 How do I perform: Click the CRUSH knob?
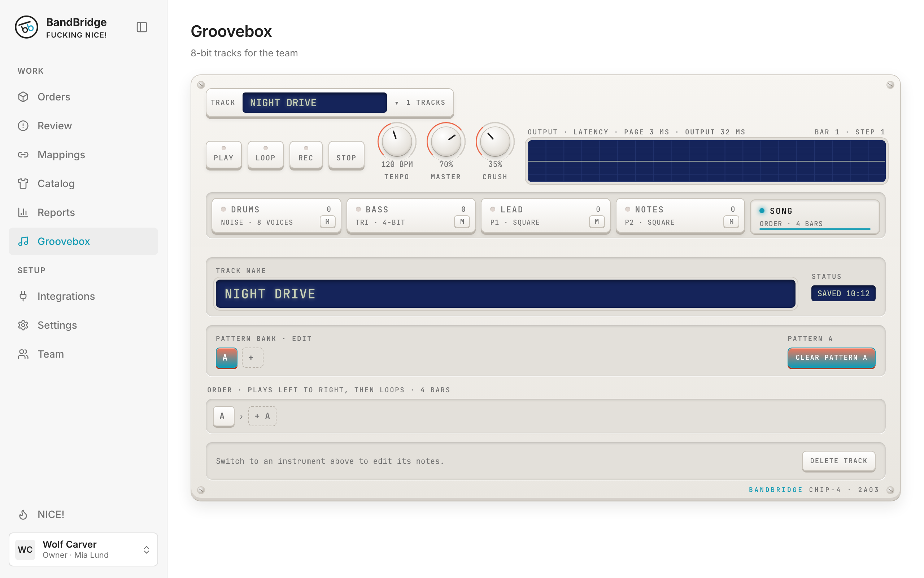(x=495, y=142)
